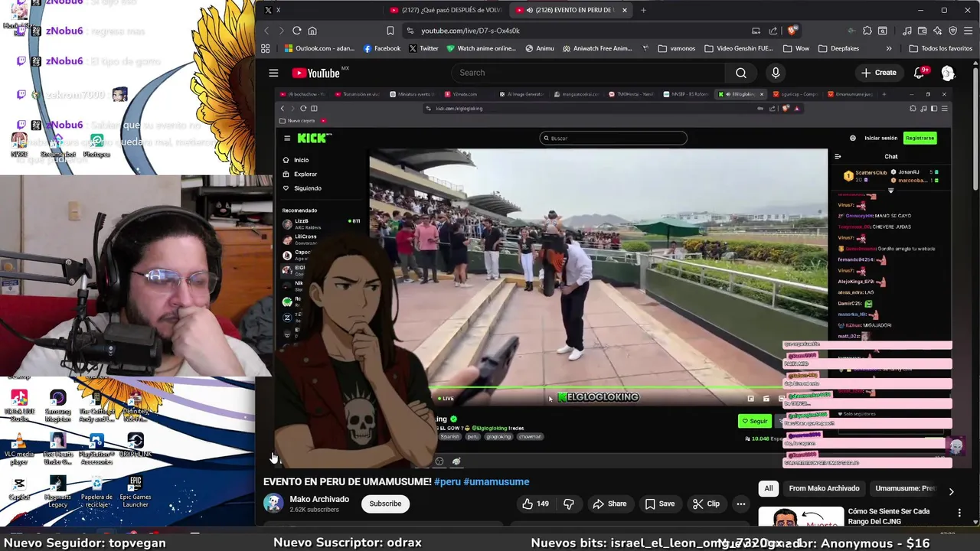Open the 'Cómo Se Siente Ser Cada Rango' thumbnail
Viewport: 980px width, 551px height.
[x=800, y=517]
